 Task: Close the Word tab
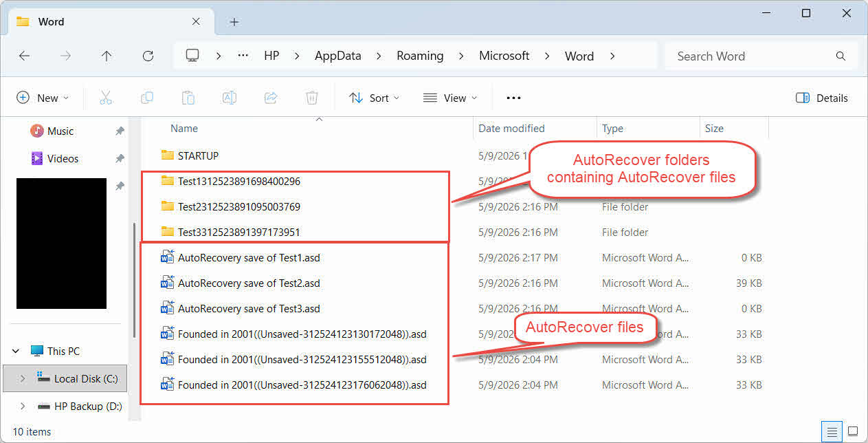click(x=196, y=21)
